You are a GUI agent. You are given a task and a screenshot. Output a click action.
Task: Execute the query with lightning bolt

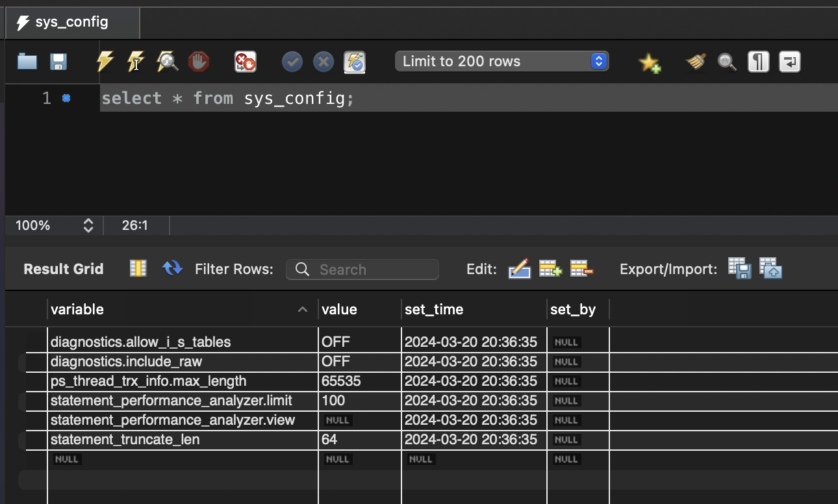pos(105,62)
